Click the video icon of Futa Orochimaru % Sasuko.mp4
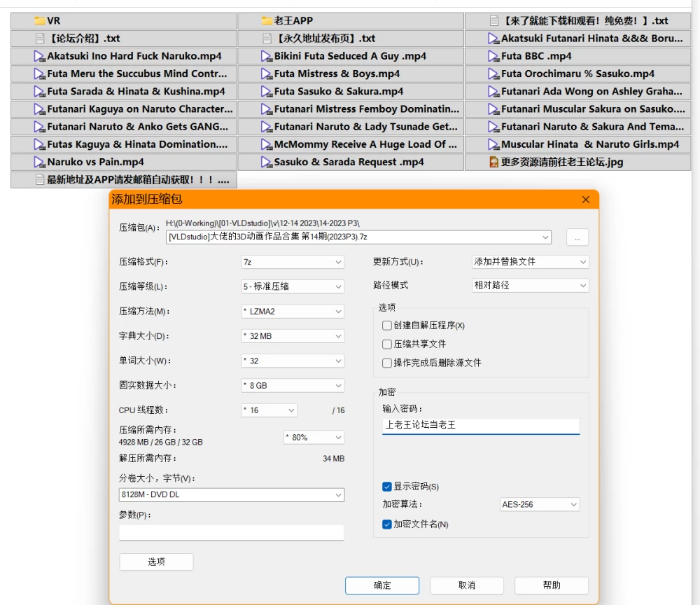This screenshot has width=700, height=605. tap(493, 74)
